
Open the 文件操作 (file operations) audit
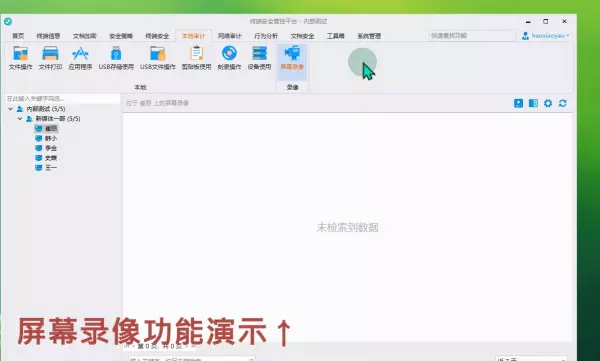pos(20,58)
